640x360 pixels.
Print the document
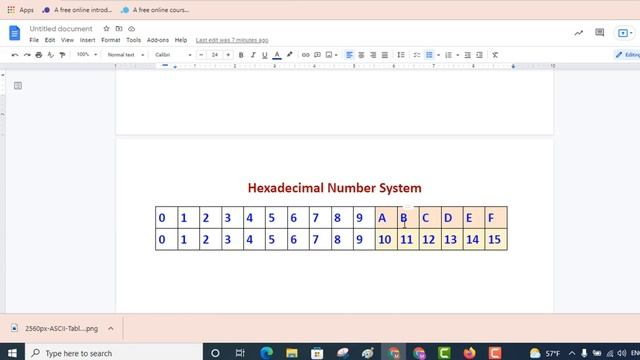click(x=39, y=55)
